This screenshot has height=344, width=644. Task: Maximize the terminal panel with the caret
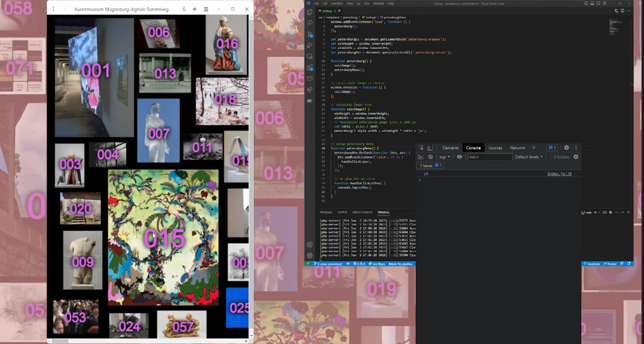pyautogui.click(x=622, y=212)
